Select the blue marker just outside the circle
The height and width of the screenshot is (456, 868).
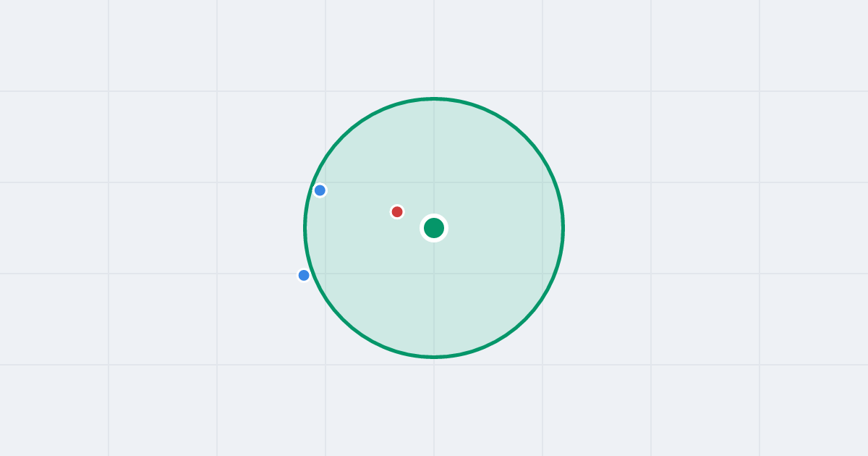tap(304, 275)
